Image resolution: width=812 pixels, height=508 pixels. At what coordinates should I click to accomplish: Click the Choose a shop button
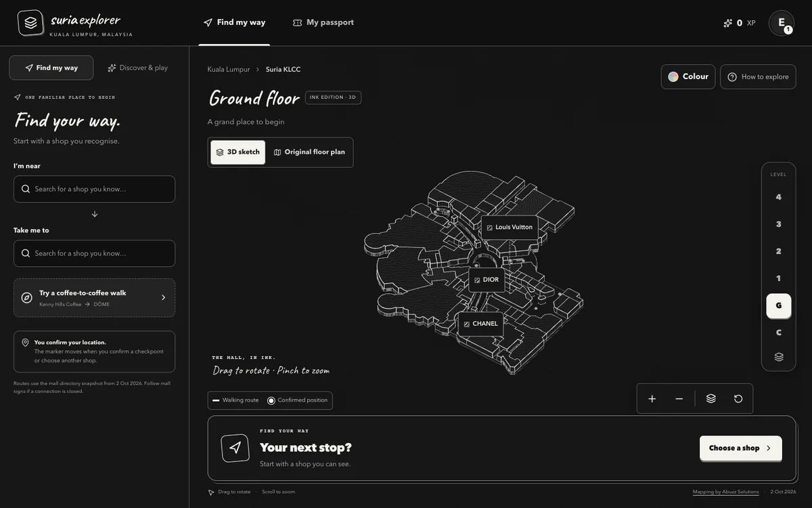(740, 448)
